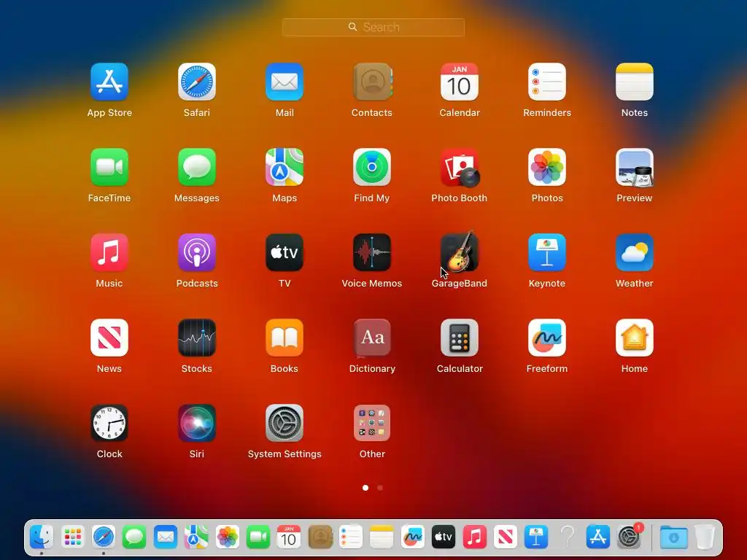Open Podcasts app
The width and height of the screenshot is (747, 560).
click(197, 252)
